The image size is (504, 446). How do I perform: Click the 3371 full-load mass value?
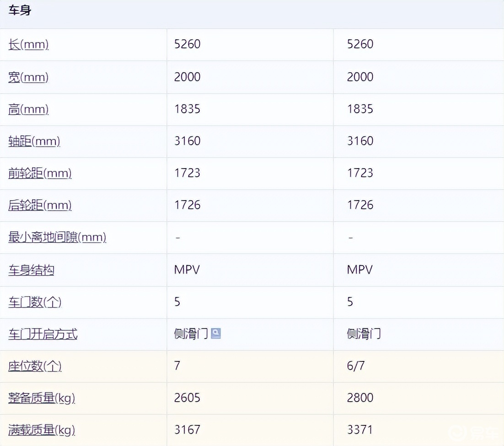pos(360,430)
